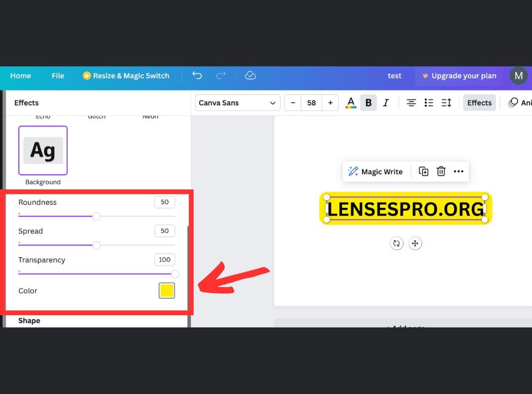
Task: Open the text color picker icon
Action: click(x=351, y=103)
